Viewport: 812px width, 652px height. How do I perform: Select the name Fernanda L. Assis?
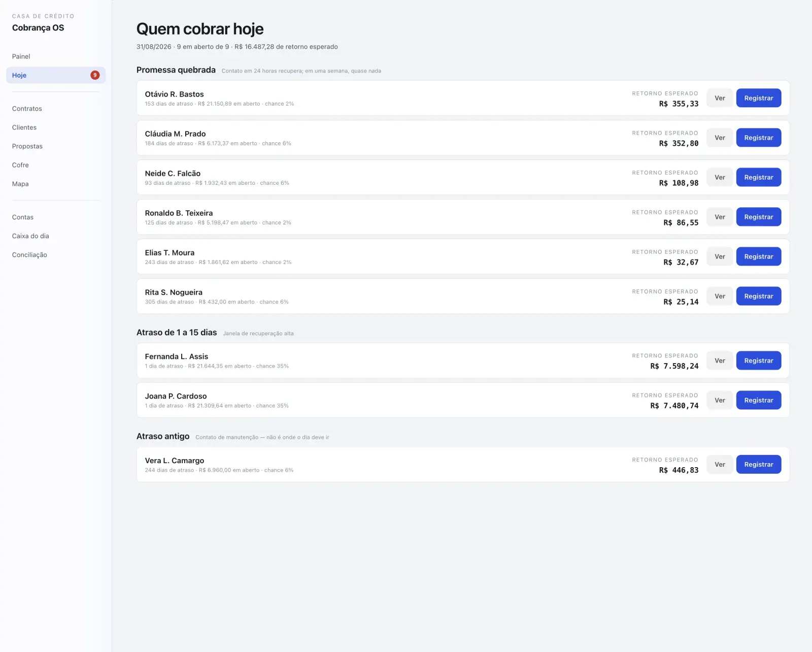(x=176, y=356)
